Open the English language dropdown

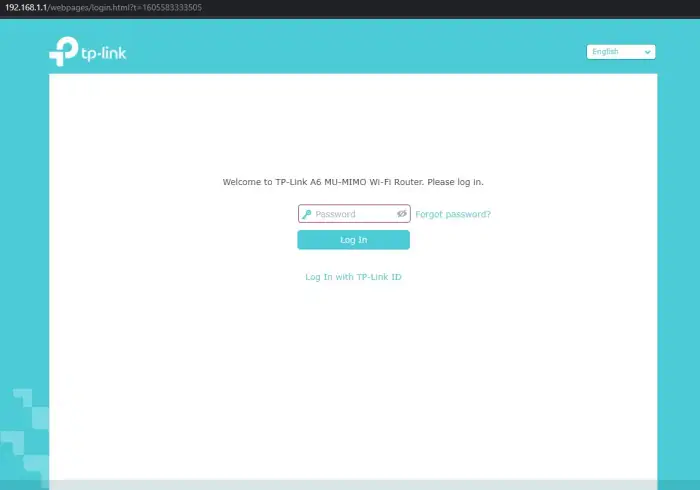pos(620,52)
